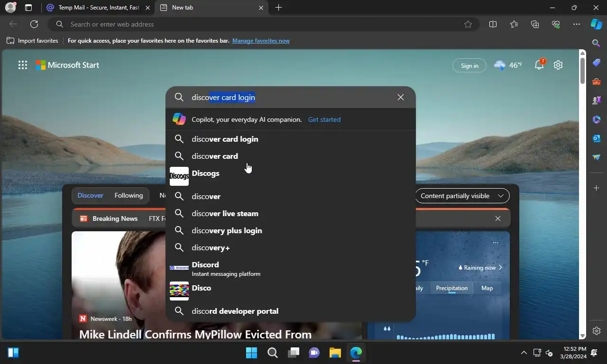Open sidebar Microsoft 365 icon
Image resolution: width=607 pixels, height=364 pixels.
tap(597, 119)
